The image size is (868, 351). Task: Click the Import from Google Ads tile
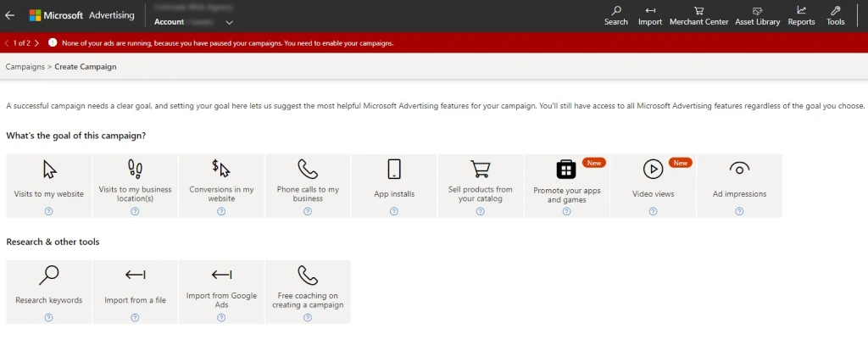[x=221, y=292]
